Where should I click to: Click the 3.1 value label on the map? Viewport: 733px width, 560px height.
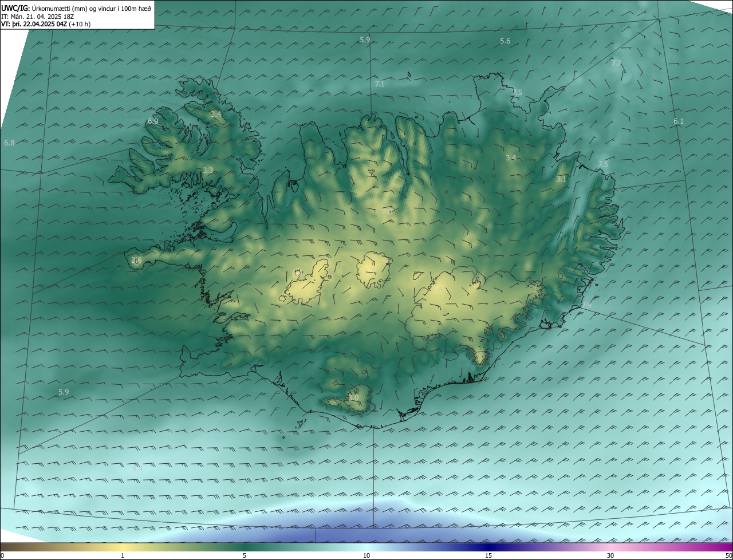coord(561,179)
